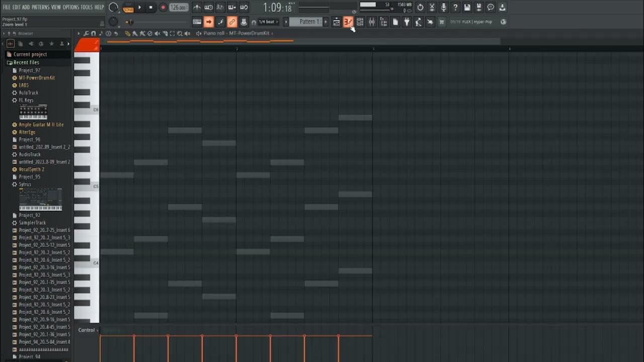This screenshot has height=362, width=644.
Task: Select Current project in browser
Action: [x=30, y=54]
